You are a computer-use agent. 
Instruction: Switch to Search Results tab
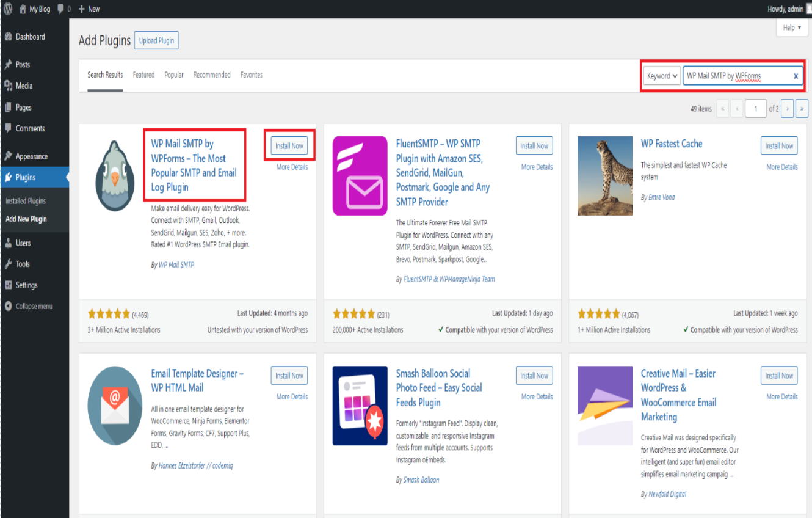click(x=105, y=75)
